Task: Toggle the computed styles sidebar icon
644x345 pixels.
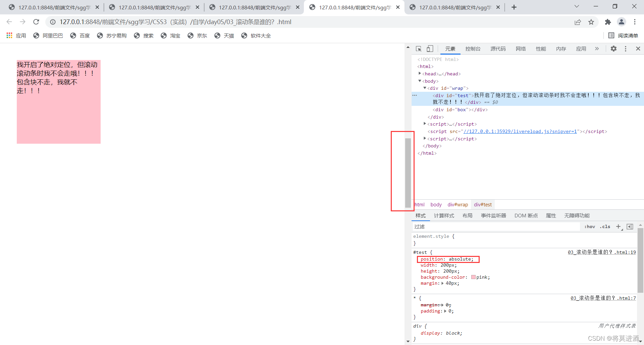Action: click(x=630, y=227)
